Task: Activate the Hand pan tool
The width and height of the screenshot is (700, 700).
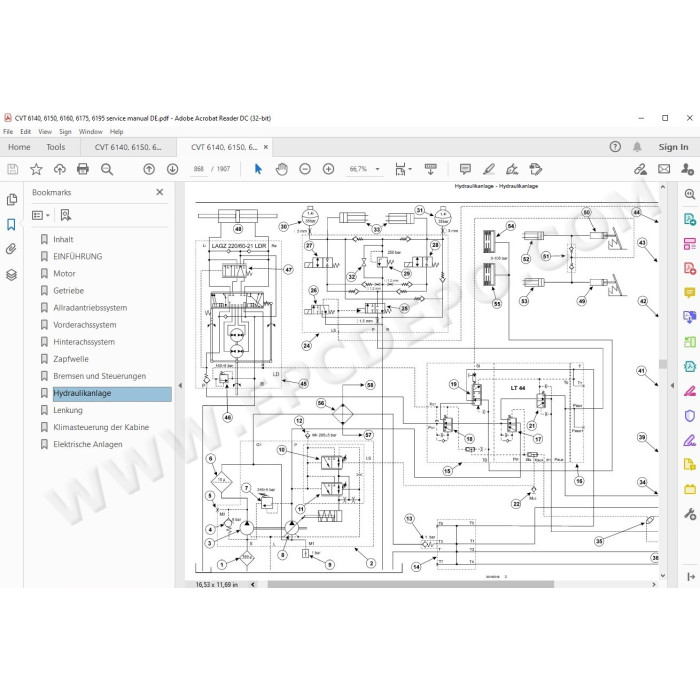Action: (282, 169)
